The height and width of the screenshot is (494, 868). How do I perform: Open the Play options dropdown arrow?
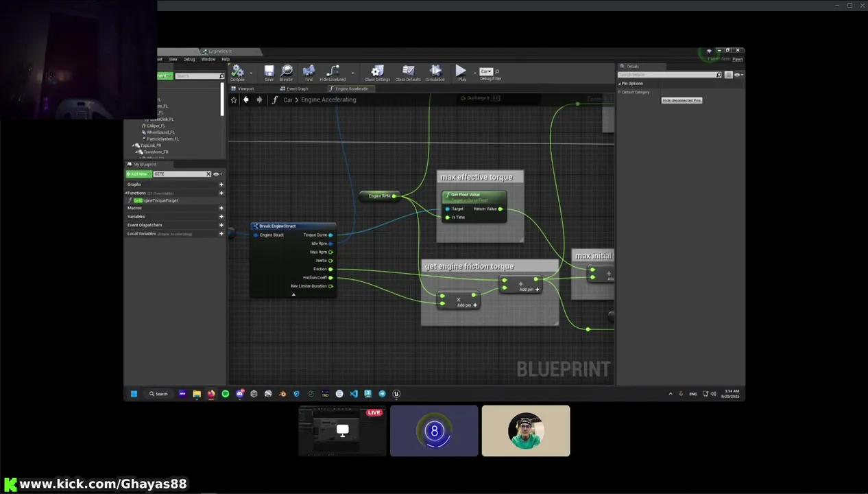(474, 72)
